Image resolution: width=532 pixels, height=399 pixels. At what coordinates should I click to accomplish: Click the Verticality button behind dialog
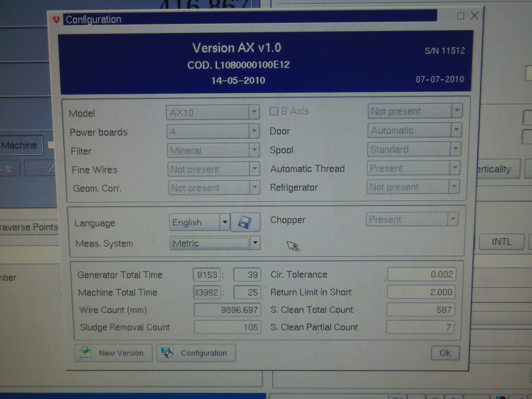click(497, 169)
